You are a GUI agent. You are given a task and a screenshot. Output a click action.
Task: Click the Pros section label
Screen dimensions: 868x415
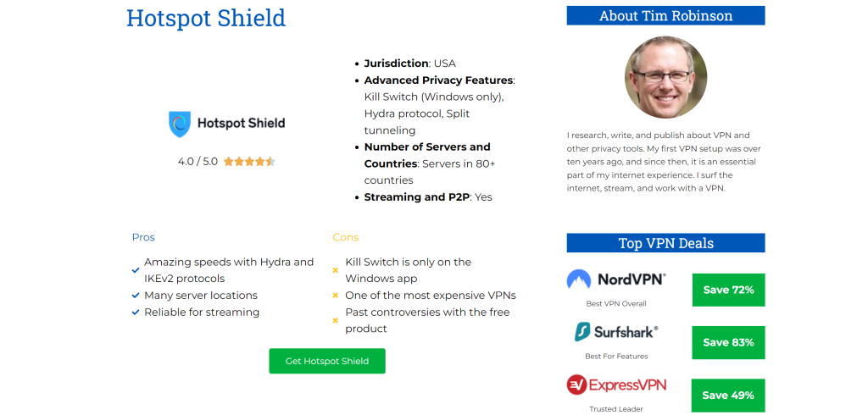click(143, 237)
